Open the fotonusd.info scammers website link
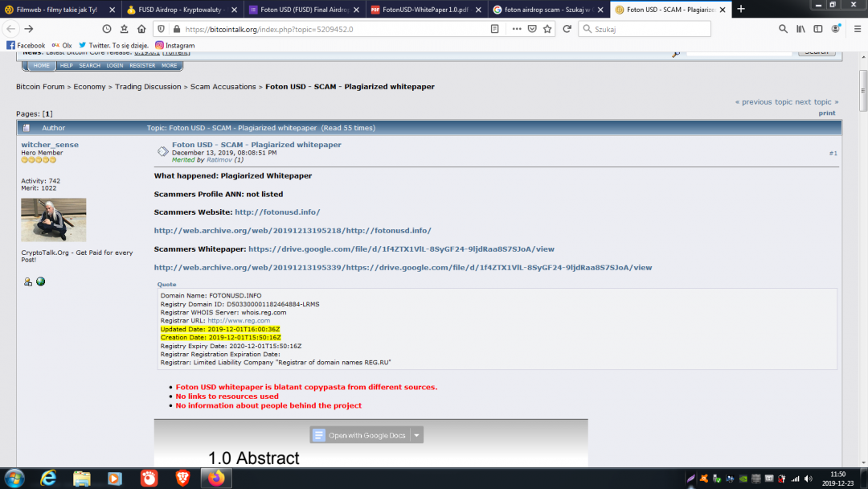 pos(277,212)
